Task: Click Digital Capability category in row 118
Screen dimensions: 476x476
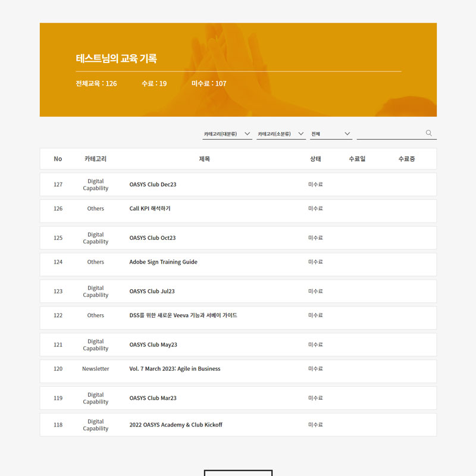Action: 95,425
